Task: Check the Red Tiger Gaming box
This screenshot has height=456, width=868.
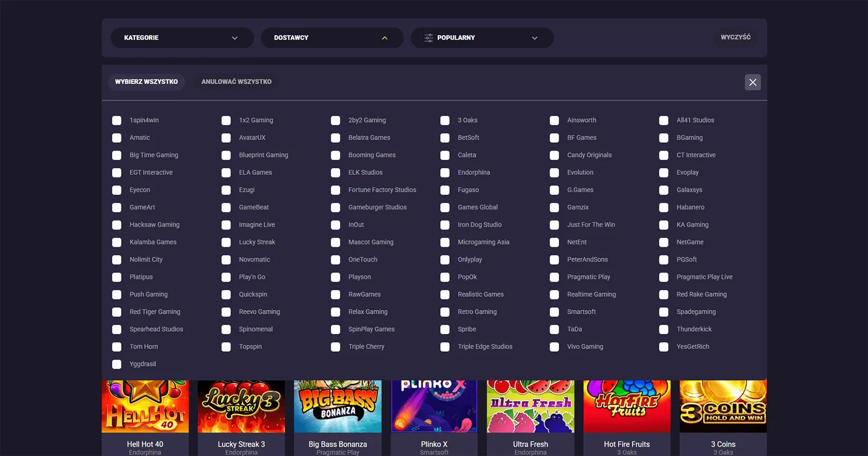Action: (117, 312)
